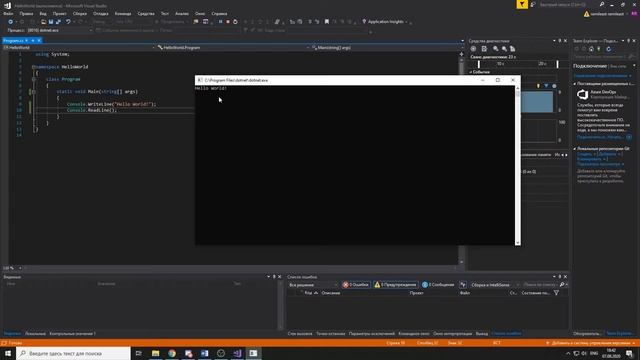Open the HelloWorld.Program class dropdown
The width and height of the screenshot is (640, 360).
coord(233,48)
